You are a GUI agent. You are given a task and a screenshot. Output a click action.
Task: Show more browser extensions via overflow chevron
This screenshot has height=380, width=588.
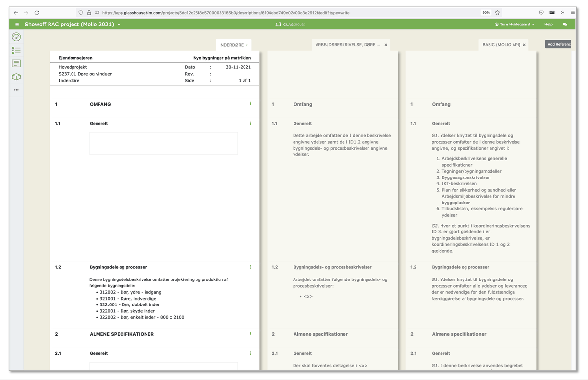(563, 12)
